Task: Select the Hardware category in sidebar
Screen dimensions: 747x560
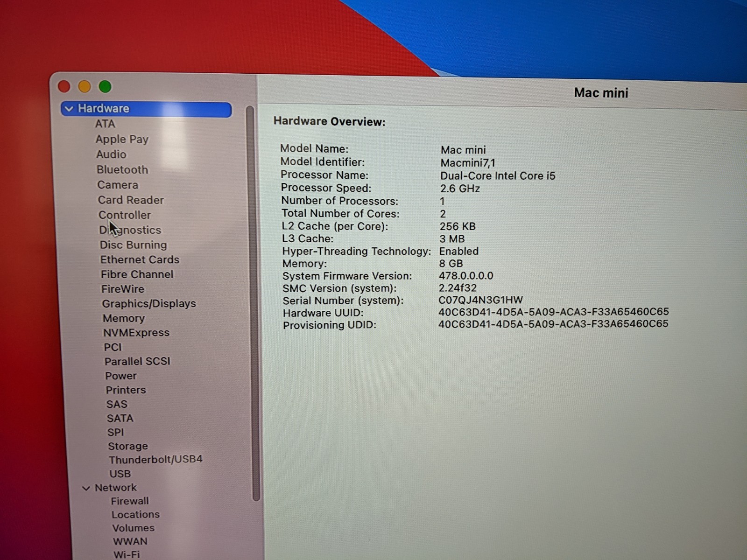Action: (x=146, y=109)
